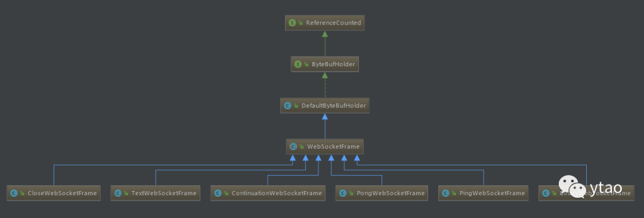
Task: Click the ContinuationWebSocketFrame node
Action: coord(268,193)
